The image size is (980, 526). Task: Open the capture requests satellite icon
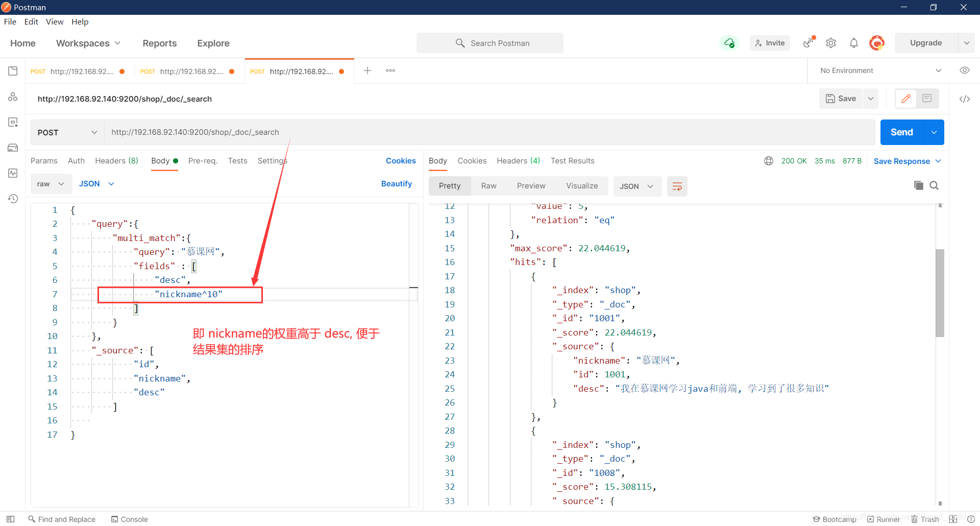[809, 43]
